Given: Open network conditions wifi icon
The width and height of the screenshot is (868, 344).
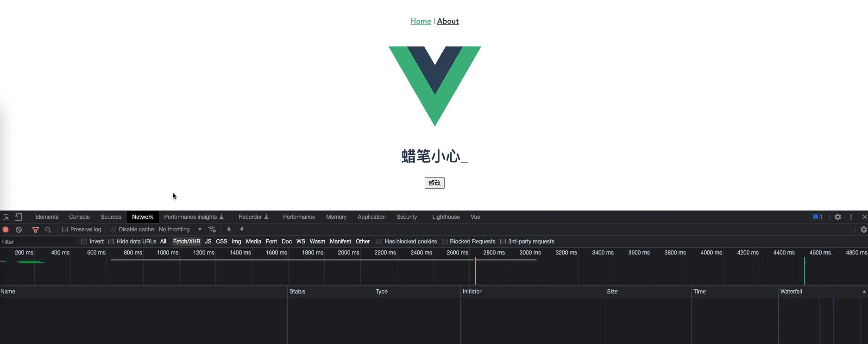Looking at the screenshot, I should 212,229.
